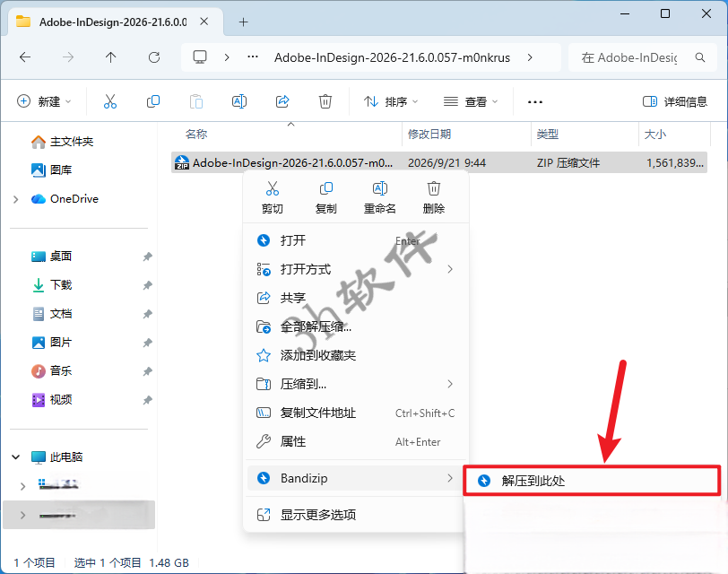Open the 压缩到... submenu
The width and height of the screenshot is (728, 574).
click(356, 384)
